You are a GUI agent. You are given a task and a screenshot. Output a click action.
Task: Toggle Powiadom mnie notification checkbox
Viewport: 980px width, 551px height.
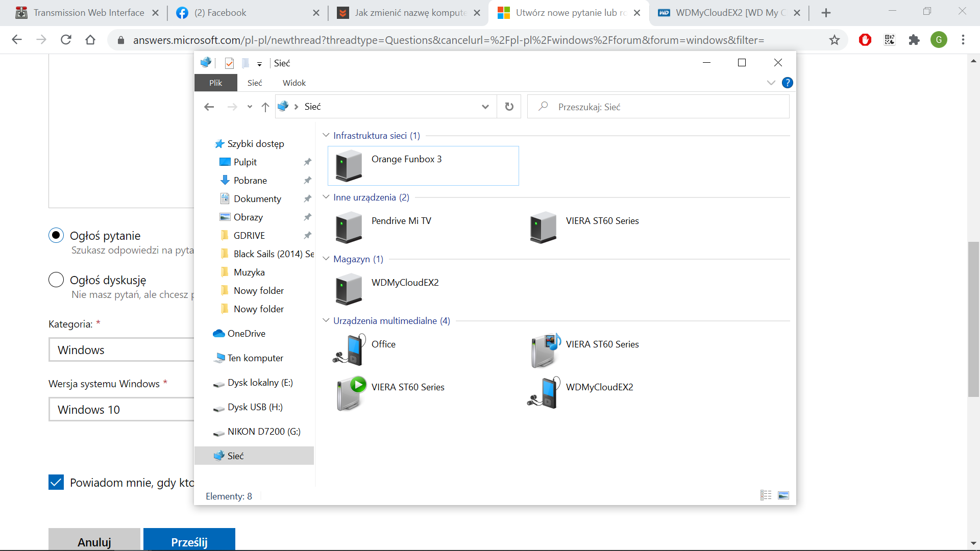coord(56,482)
